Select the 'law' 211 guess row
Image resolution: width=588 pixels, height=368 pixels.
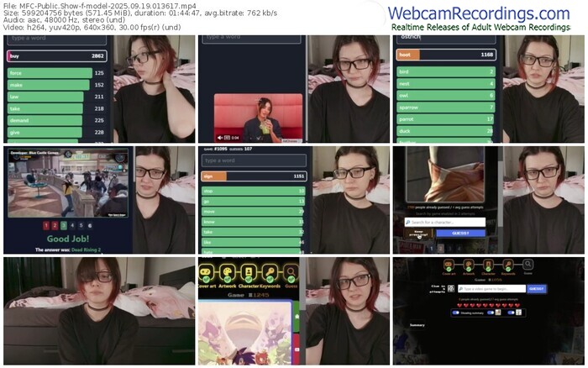click(56, 97)
